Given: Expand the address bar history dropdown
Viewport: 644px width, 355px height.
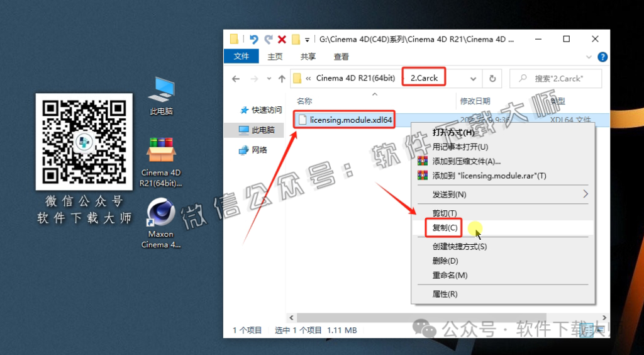Looking at the screenshot, I should [473, 79].
